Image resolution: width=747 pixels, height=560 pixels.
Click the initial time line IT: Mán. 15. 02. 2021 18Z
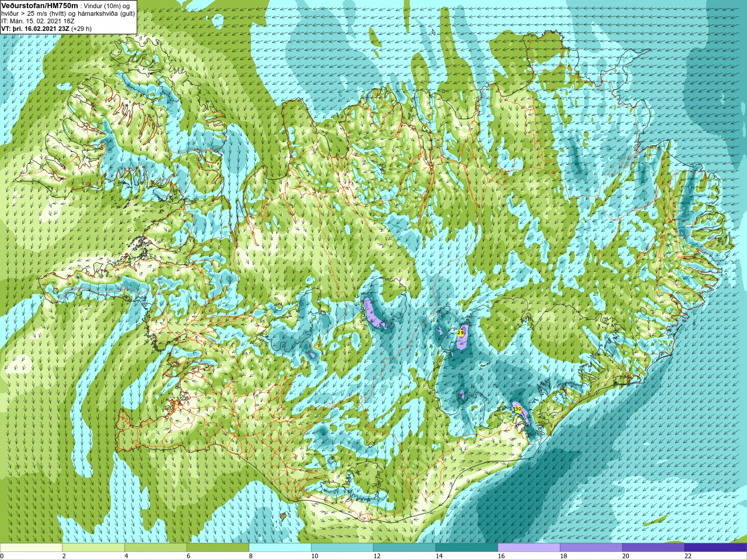38,20
